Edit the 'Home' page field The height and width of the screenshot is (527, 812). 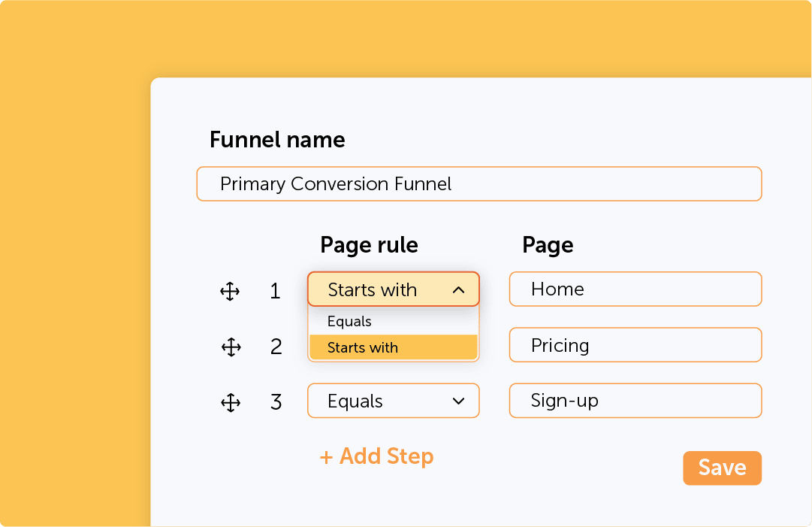635,289
